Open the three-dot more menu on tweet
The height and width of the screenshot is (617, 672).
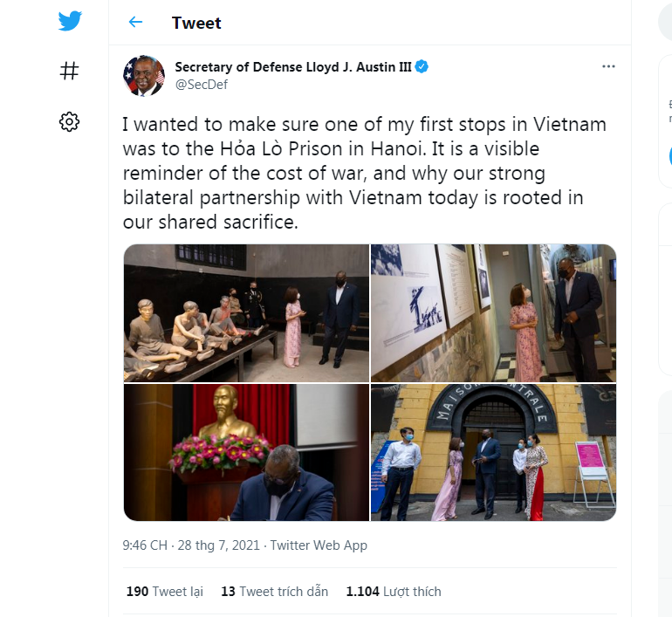click(608, 66)
